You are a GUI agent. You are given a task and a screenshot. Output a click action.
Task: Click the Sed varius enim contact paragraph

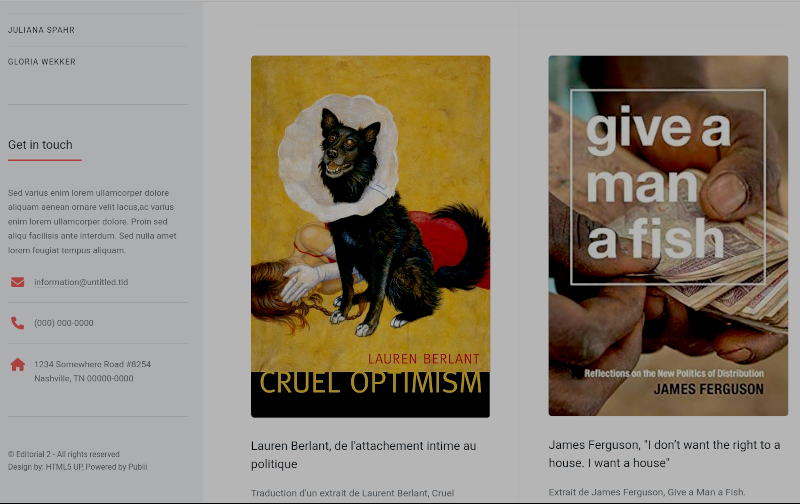pos(92,221)
